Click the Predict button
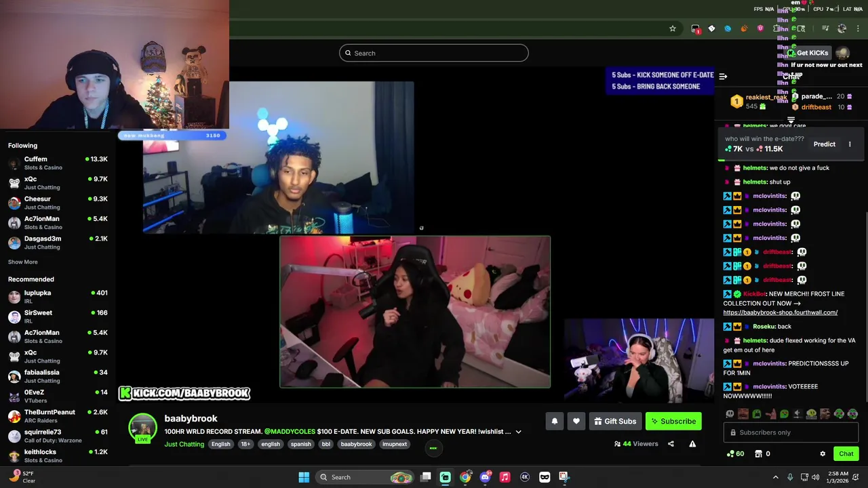The image size is (868, 488). tap(825, 144)
